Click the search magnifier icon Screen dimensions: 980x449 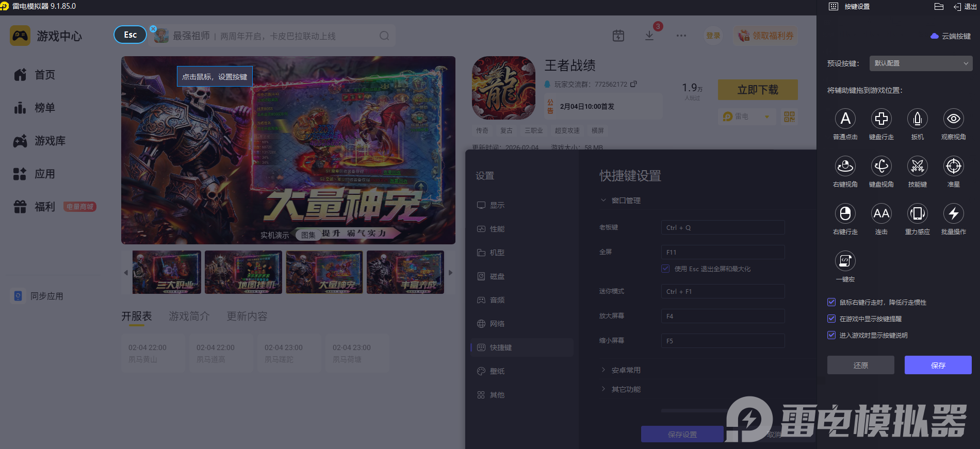[x=384, y=36]
